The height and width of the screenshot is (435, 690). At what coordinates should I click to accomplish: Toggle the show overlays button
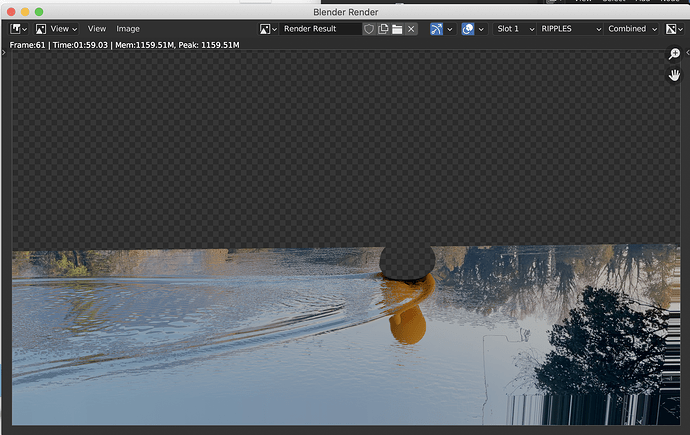pyautogui.click(x=468, y=29)
